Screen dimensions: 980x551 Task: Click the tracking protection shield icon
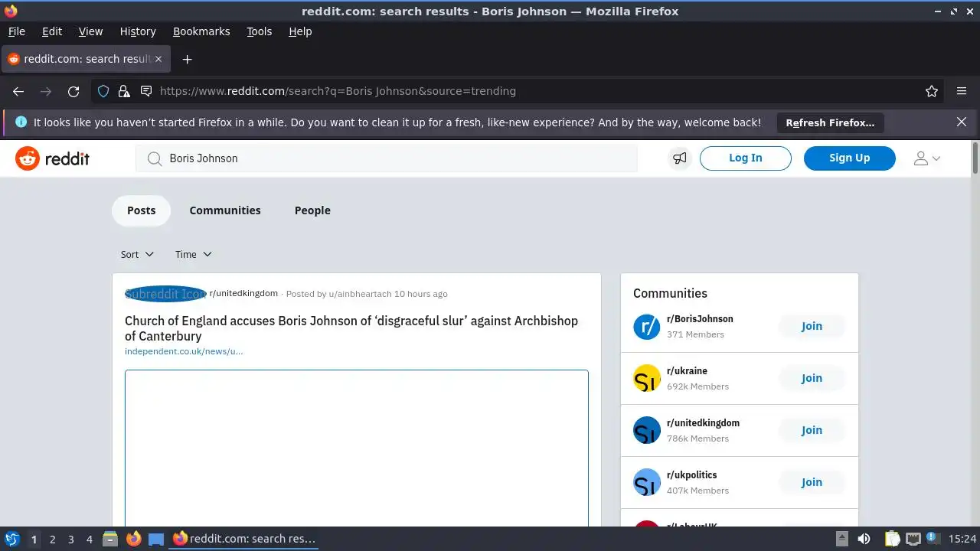point(103,91)
